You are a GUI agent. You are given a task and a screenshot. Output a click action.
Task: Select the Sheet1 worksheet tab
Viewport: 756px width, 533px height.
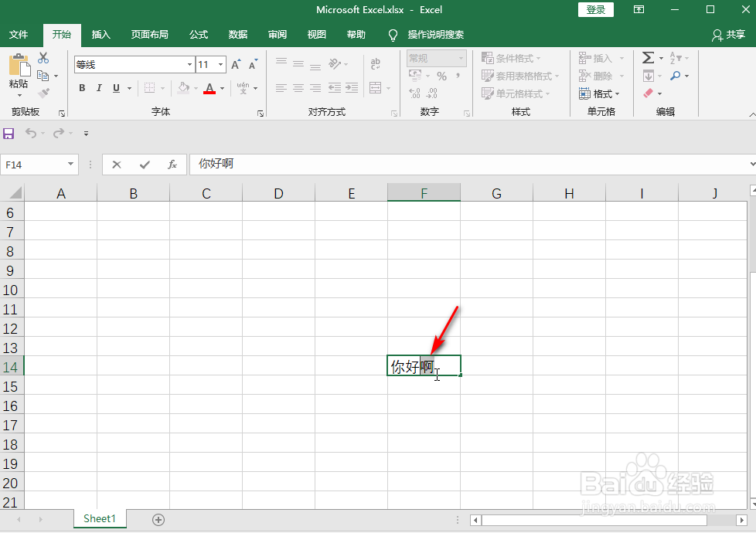99,518
